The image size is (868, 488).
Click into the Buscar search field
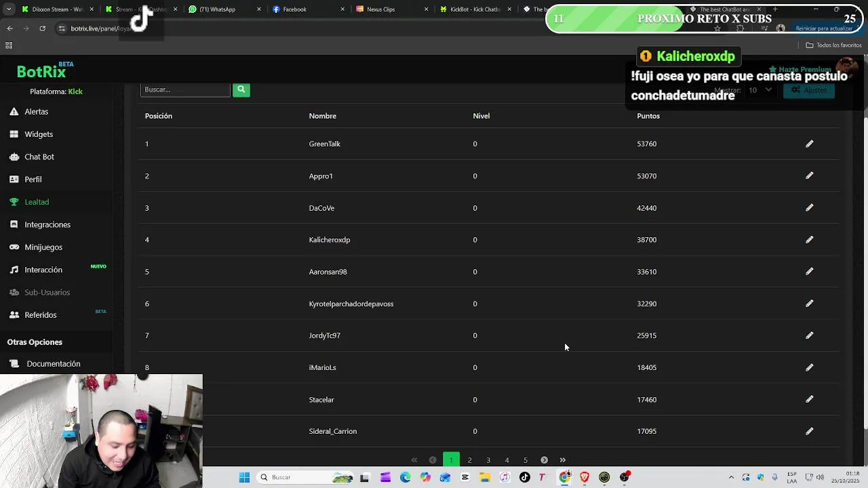185,89
